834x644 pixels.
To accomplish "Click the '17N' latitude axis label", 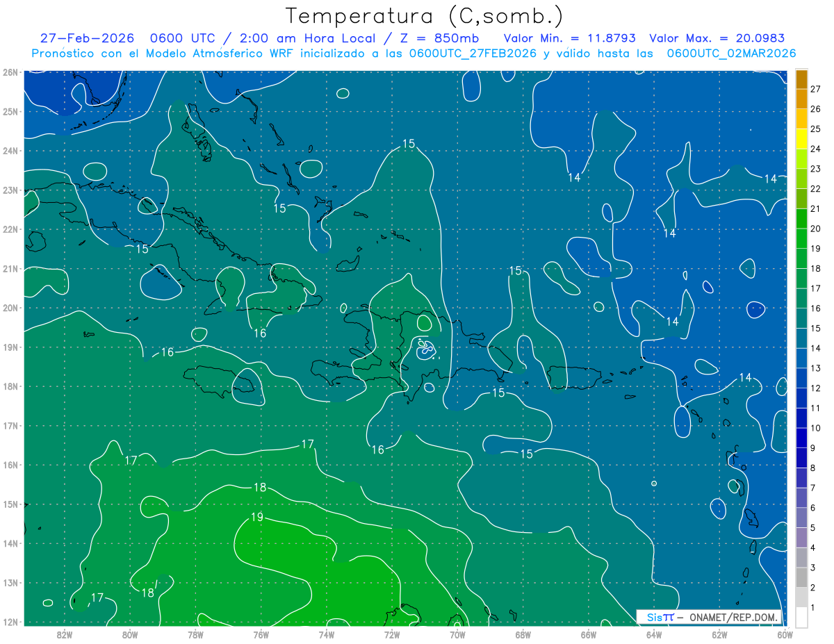I will (x=10, y=425).
